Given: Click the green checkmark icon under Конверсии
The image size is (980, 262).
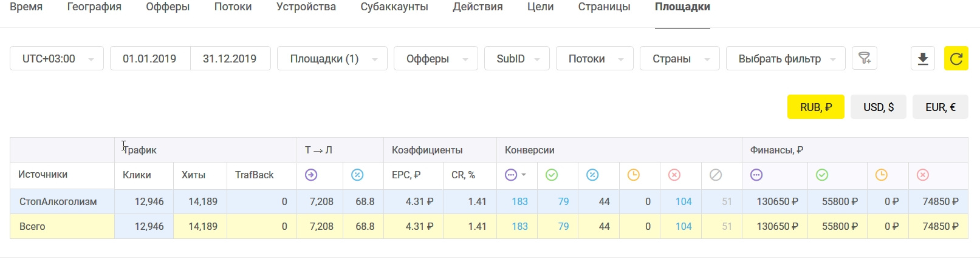Looking at the screenshot, I should (552, 175).
